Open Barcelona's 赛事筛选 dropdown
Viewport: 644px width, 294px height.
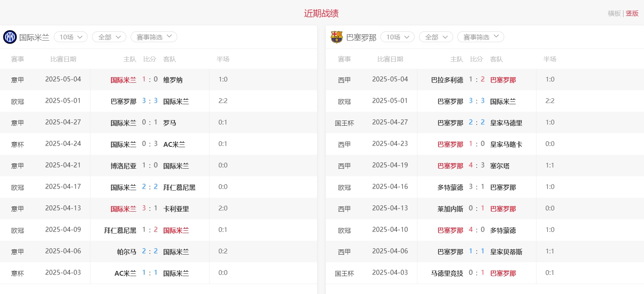481,37
